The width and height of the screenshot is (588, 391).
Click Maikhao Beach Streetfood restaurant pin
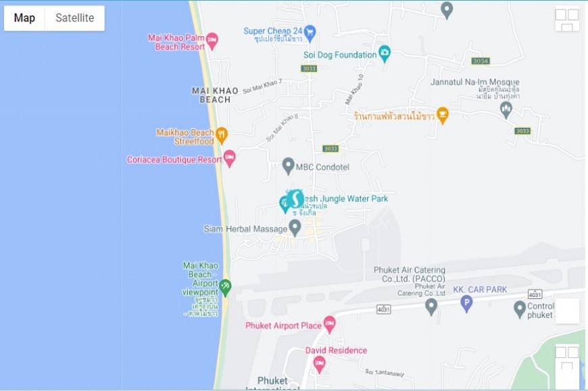click(221, 135)
